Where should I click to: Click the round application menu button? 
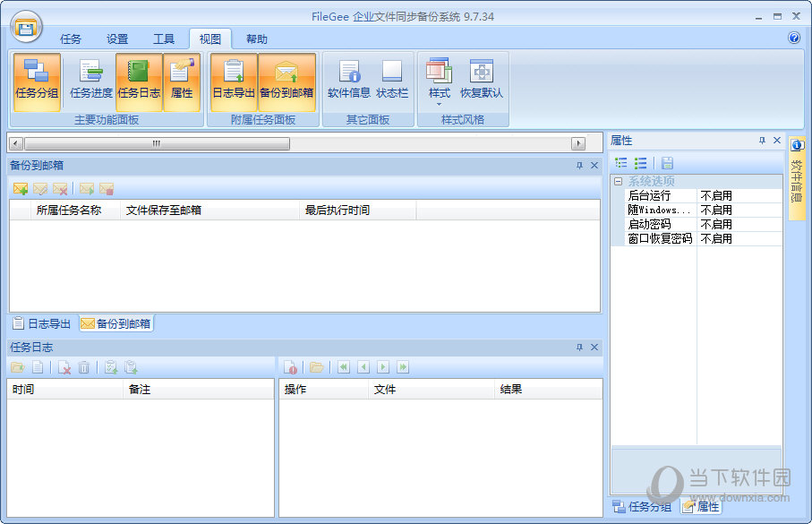pyautogui.click(x=26, y=27)
